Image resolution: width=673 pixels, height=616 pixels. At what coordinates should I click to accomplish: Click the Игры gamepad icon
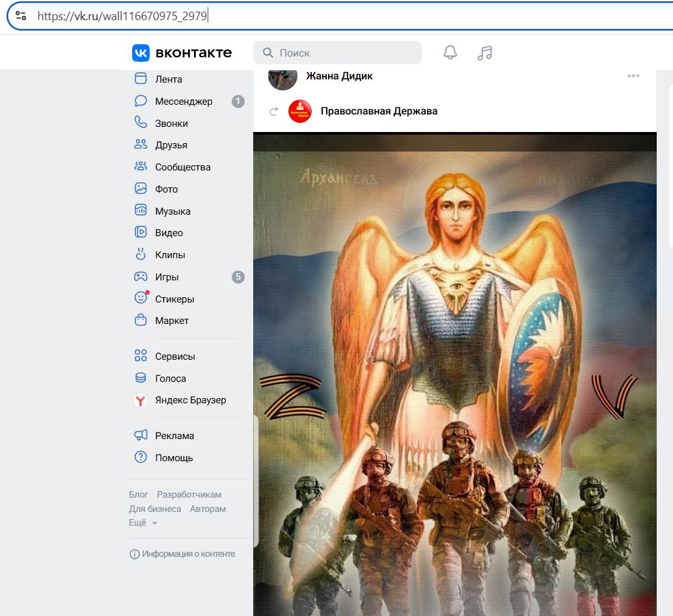tap(141, 276)
